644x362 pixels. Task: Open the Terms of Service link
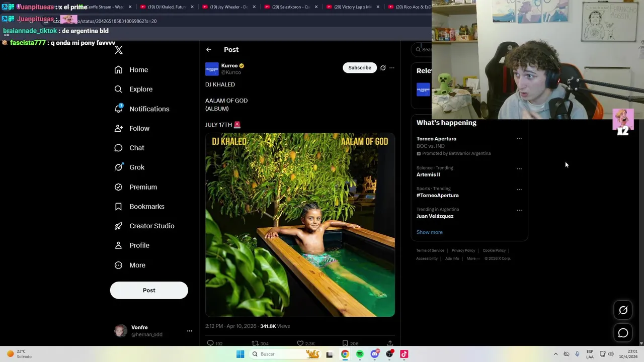pyautogui.click(x=430, y=250)
